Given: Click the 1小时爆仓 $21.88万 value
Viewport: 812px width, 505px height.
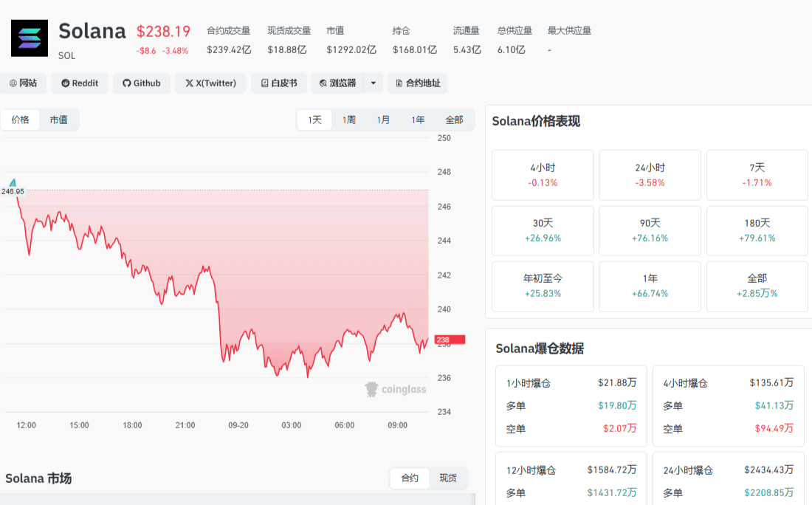Looking at the screenshot, I should (617, 382).
